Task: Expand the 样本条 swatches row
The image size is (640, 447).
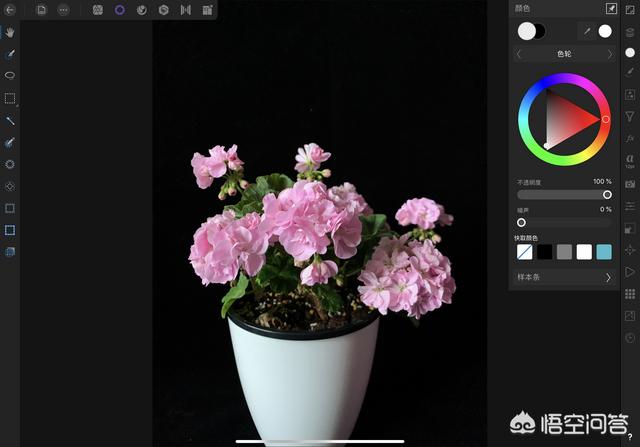Action: tap(608, 277)
